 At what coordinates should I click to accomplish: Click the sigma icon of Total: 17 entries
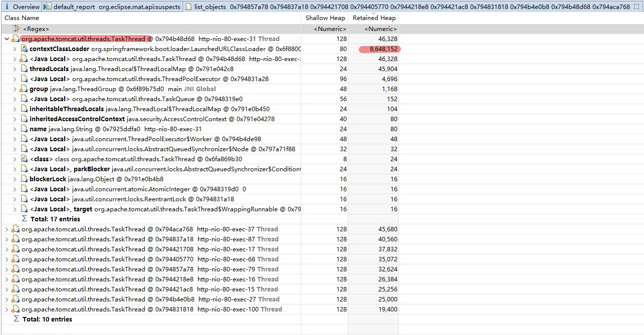pyautogui.click(x=24, y=219)
